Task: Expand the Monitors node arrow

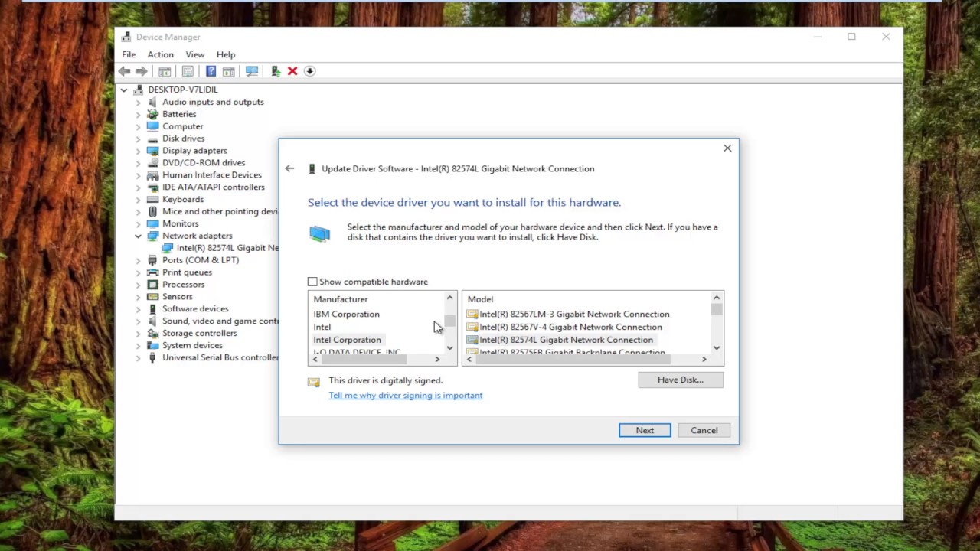Action: 139,223
